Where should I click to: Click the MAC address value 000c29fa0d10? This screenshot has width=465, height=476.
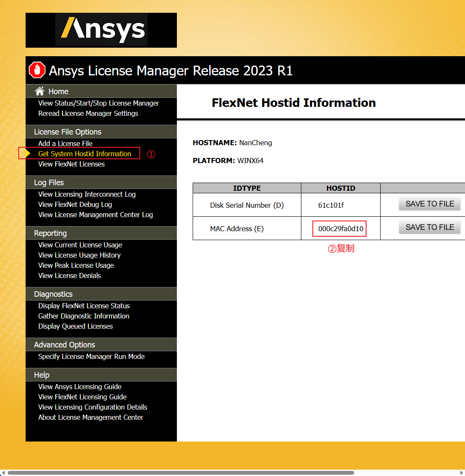click(341, 229)
